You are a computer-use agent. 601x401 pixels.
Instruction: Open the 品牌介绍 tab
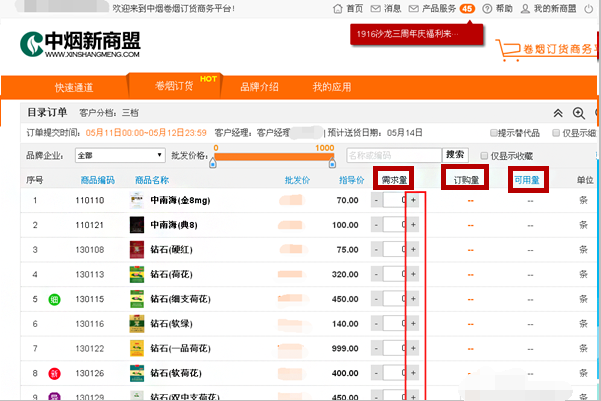259,87
